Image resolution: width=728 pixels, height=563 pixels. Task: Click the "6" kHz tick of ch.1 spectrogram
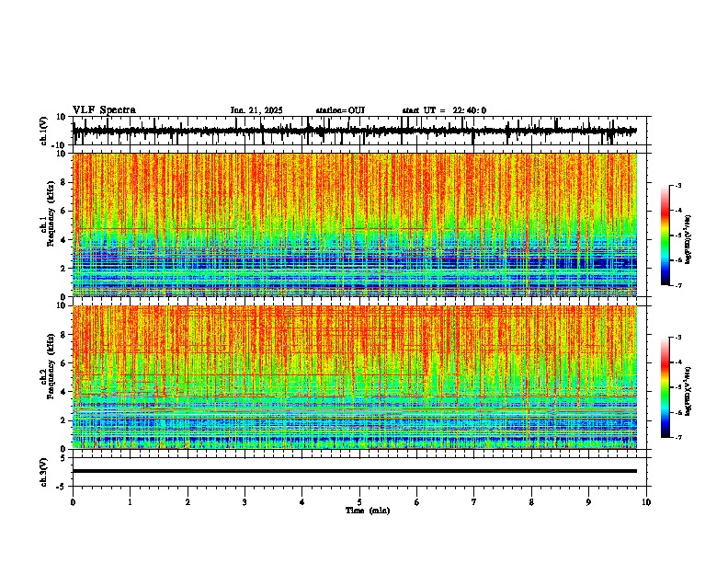tap(64, 211)
